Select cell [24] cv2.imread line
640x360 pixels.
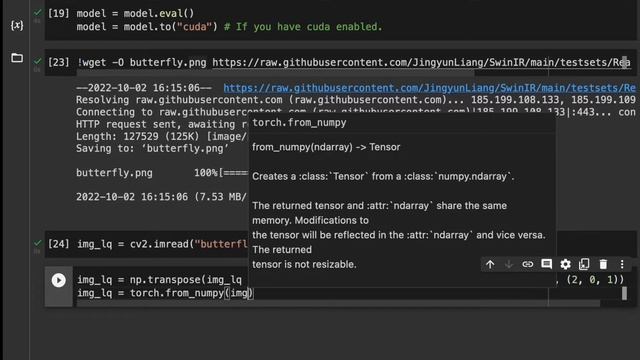pyautogui.click(x=162, y=244)
